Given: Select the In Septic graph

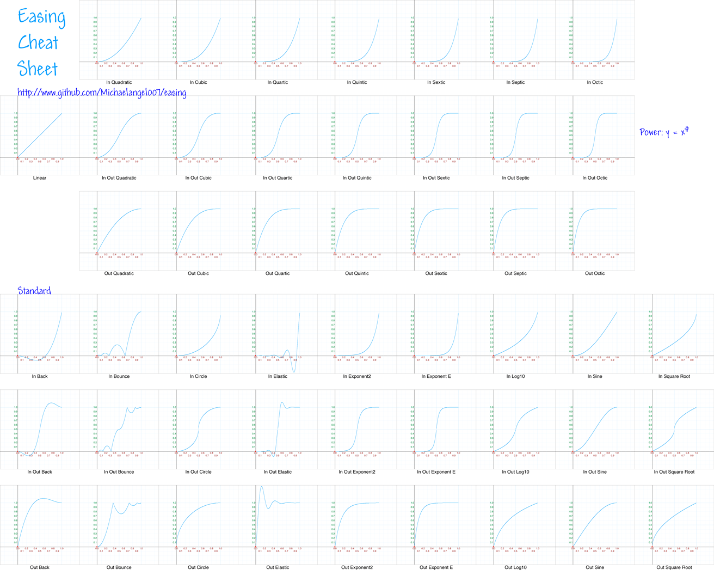Looking at the screenshot, I should click(516, 40).
